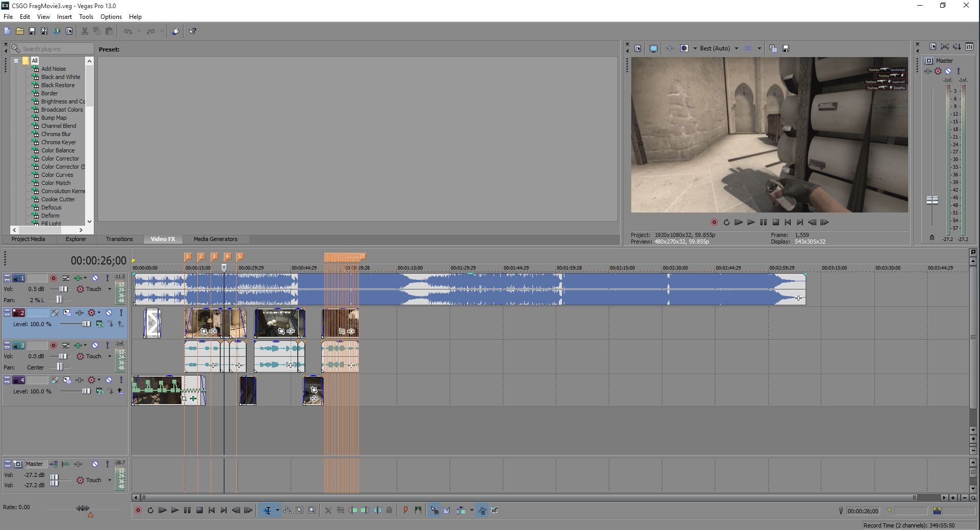
Task: Toggle Auto Ripple in timeline toolbar
Action: click(x=461, y=510)
